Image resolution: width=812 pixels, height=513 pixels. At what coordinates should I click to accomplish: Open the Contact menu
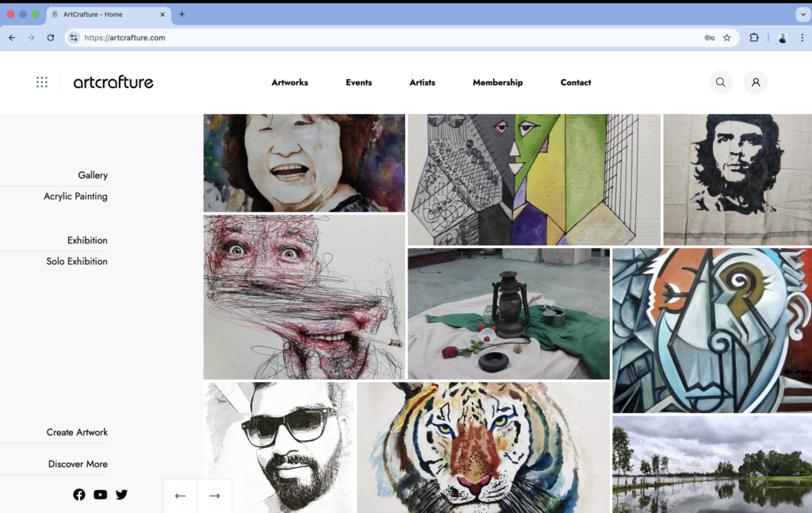576,82
